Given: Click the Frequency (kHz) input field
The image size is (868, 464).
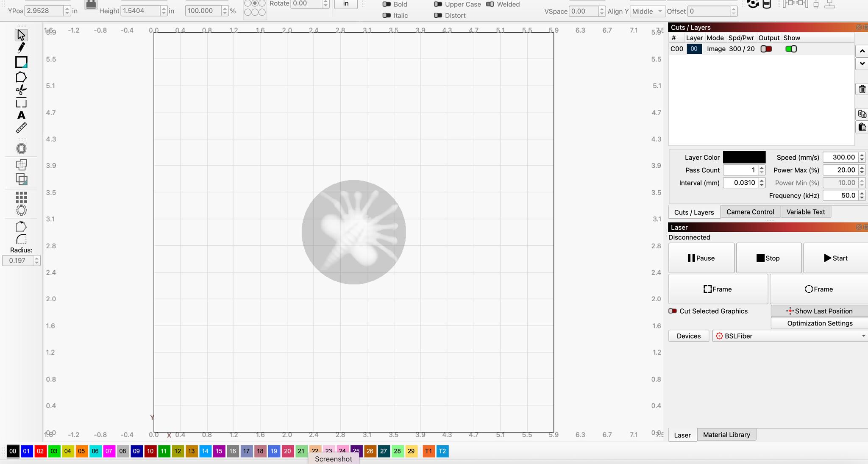Looking at the screenshot, I should click(x=840, y=195).
